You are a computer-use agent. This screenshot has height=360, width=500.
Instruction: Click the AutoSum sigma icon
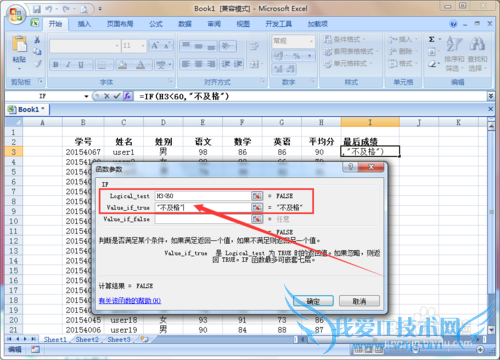click(x=432, y=39)
